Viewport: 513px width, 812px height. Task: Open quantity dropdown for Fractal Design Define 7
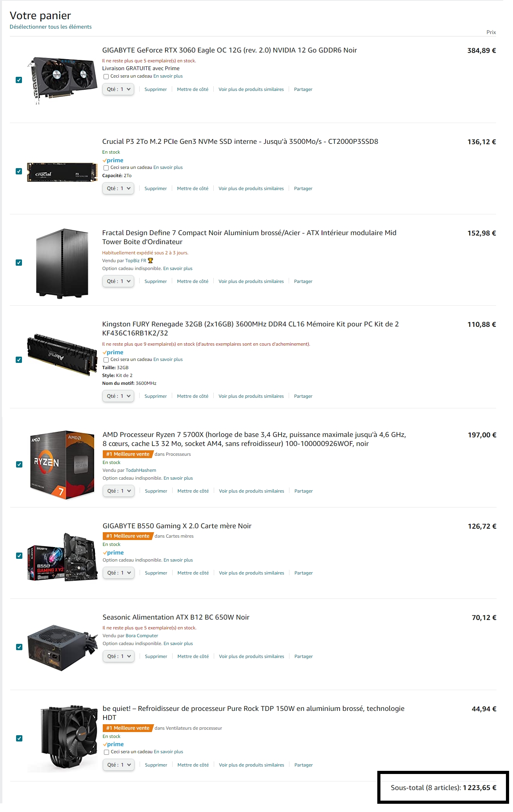(118, 281)
